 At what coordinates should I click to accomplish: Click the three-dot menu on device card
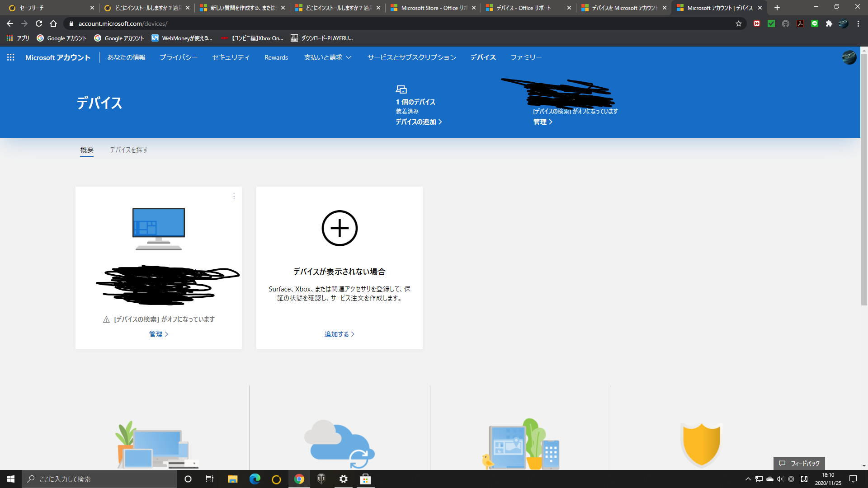tap(234, 196)
